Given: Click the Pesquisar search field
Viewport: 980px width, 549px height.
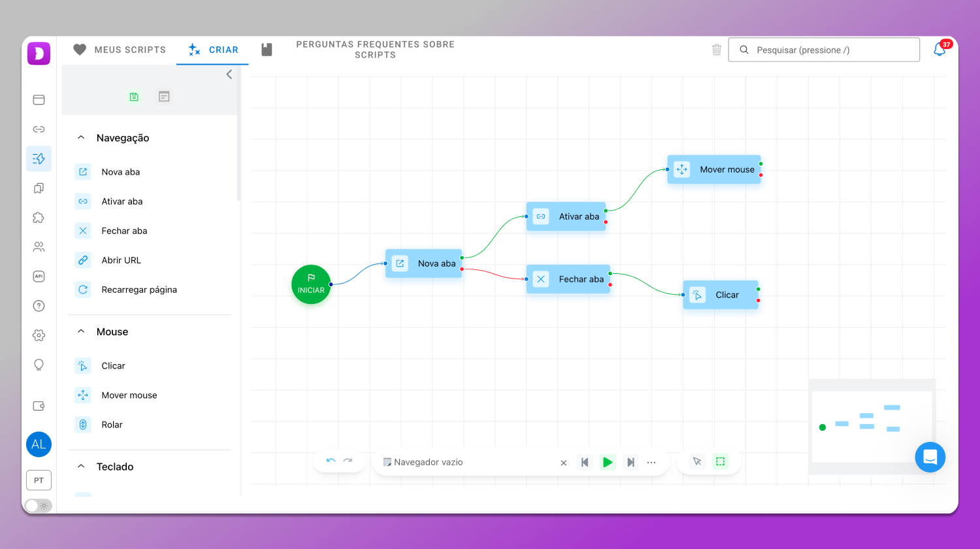Looking at the screenshot, I should tap(824, 50).
